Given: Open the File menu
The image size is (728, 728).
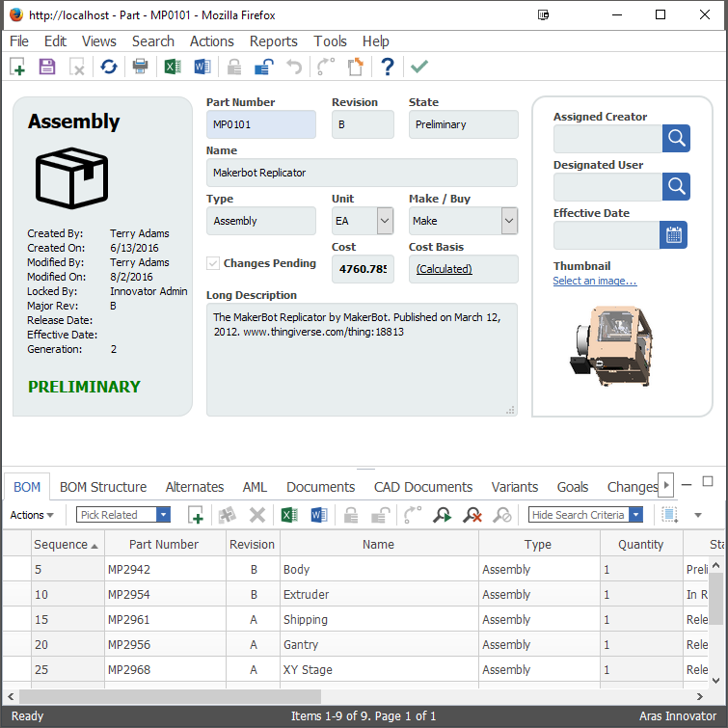Looking at the screenshot, I should [x=19, y=41].
